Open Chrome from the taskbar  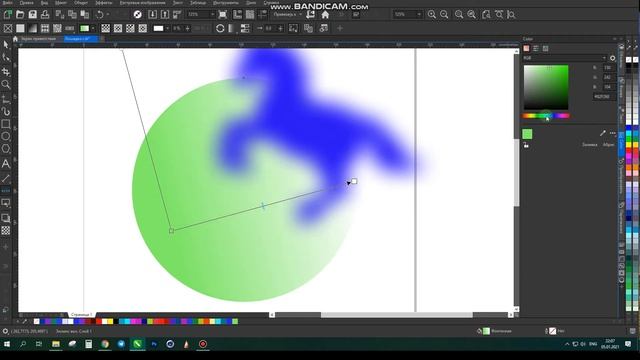(105, 344)
